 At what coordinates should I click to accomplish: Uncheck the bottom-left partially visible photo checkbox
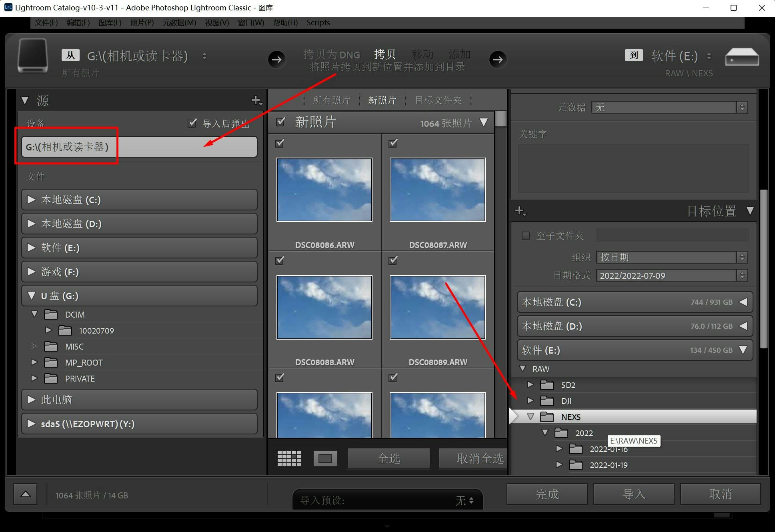coord(280,377)
